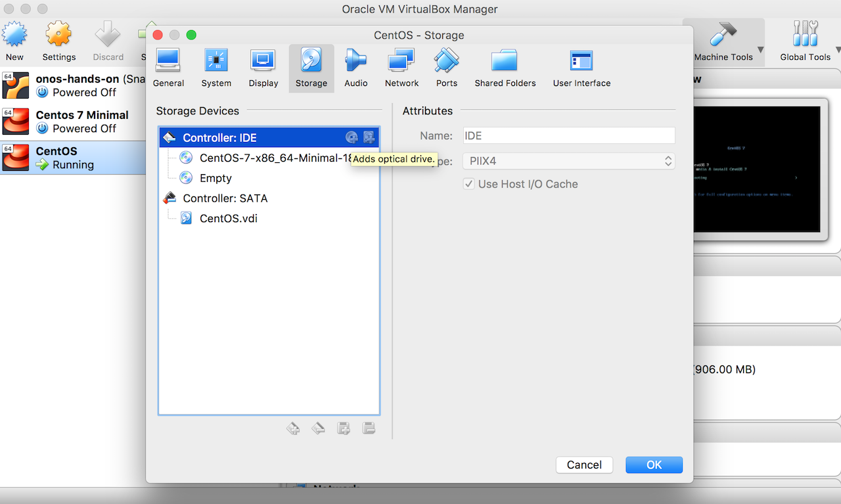Click add hard disk icon on IDE controller

(369, 137)
